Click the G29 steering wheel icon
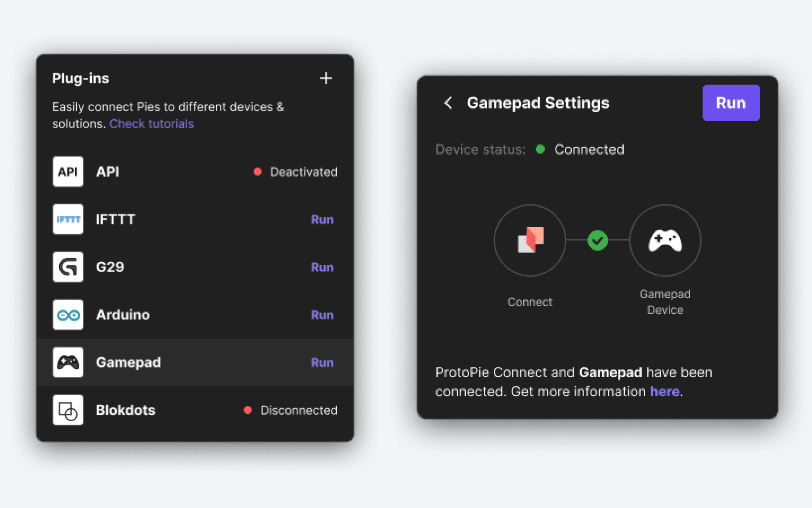The height and width of the screenshot is (508, 812). tap(67, 267)
